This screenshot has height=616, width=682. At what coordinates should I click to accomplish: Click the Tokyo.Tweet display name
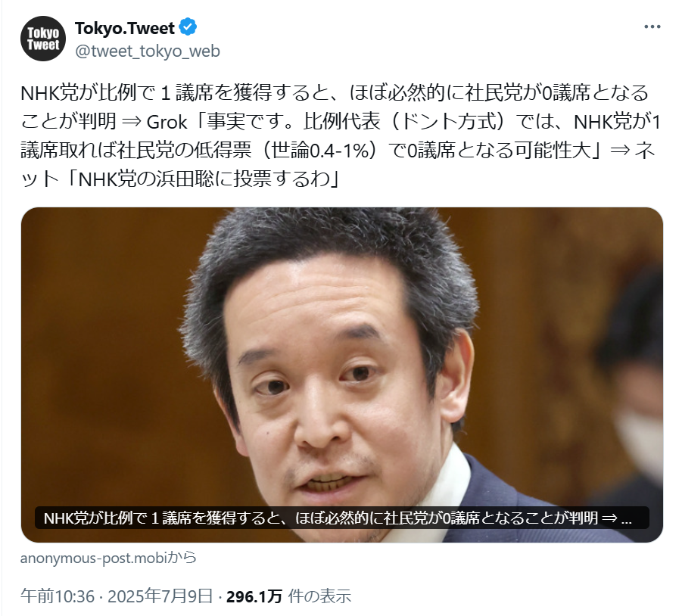pyautogui.click(x=124, y=28)
